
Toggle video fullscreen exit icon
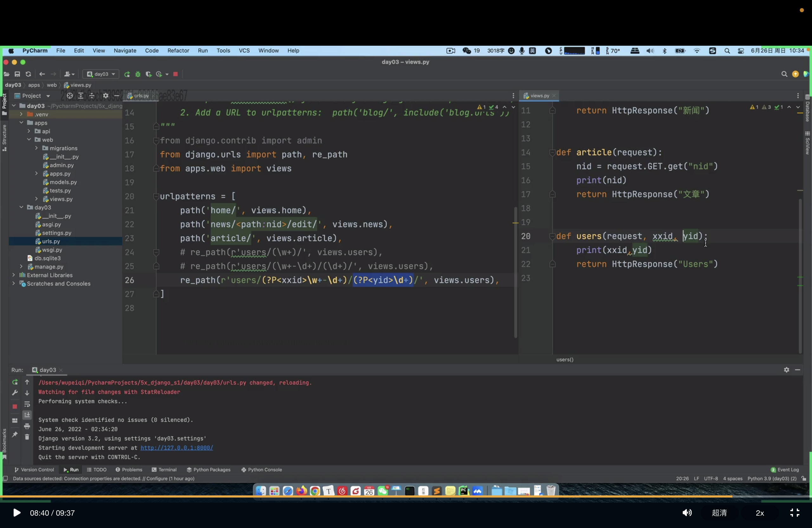pos(795,513)
